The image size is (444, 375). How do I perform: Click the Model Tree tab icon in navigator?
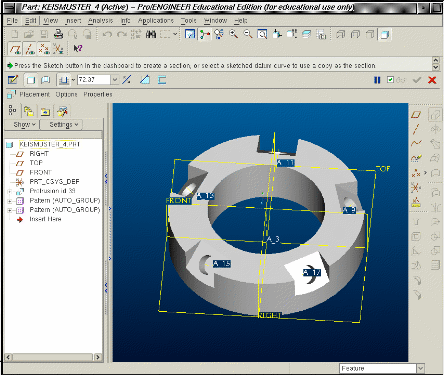(x=12, y=110)
